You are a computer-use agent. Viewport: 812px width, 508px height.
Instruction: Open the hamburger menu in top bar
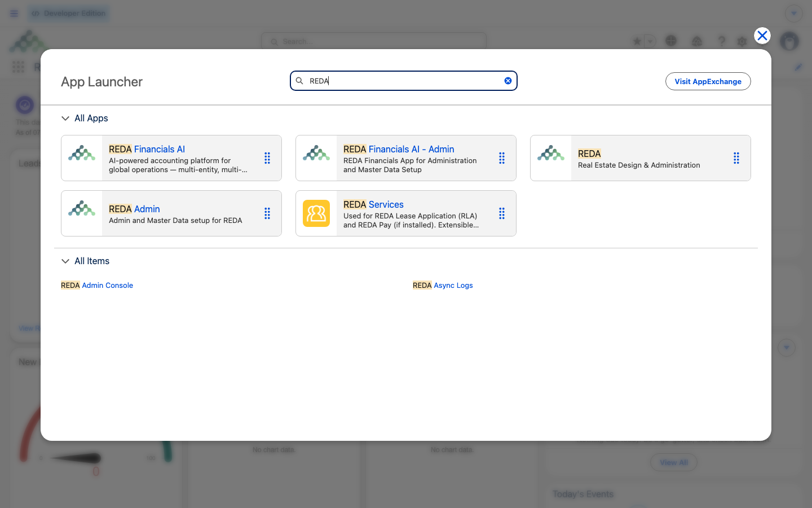click(14, 13)
